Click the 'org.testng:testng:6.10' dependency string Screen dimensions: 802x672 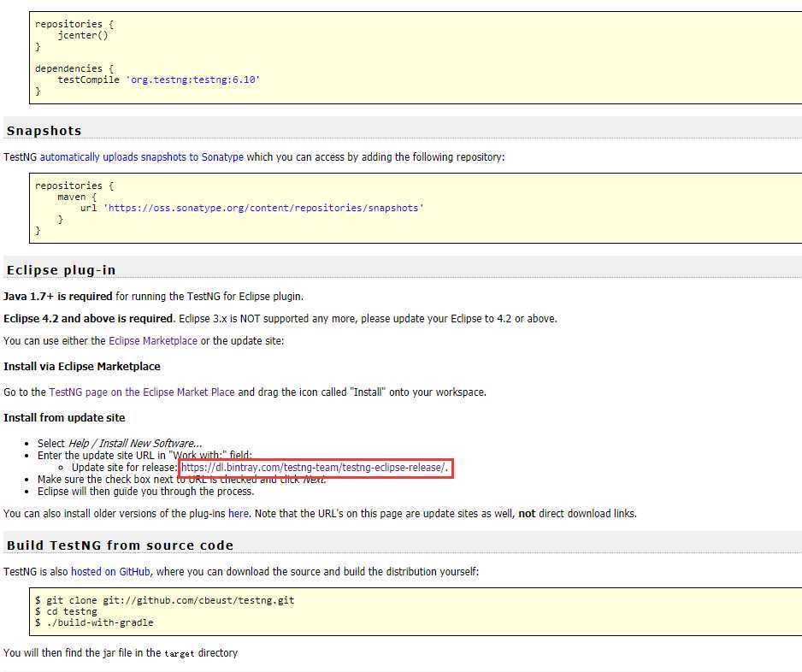193,80
